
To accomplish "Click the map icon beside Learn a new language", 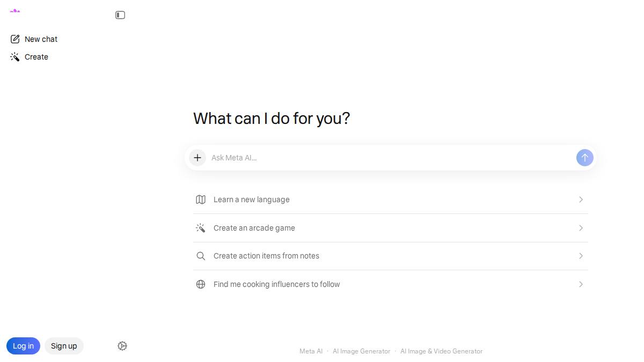I will [x=201, y=200].
